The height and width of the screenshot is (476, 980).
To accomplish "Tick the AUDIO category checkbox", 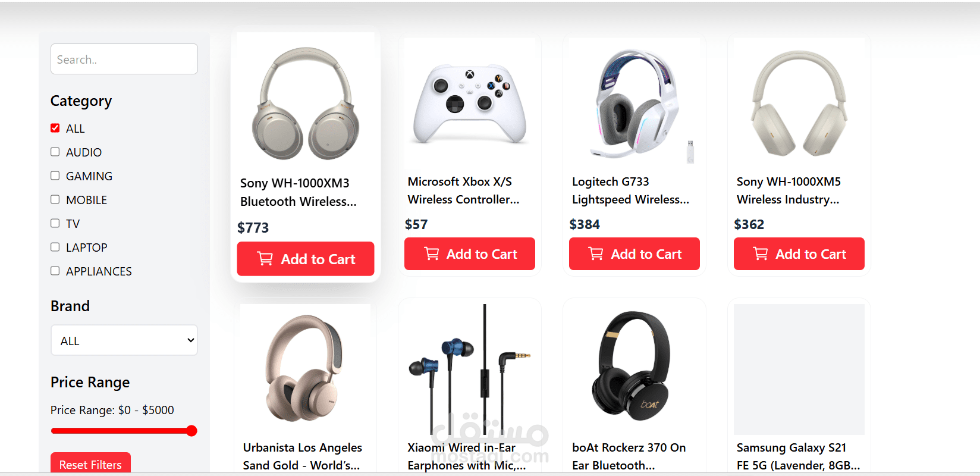I will click(55, 152).
